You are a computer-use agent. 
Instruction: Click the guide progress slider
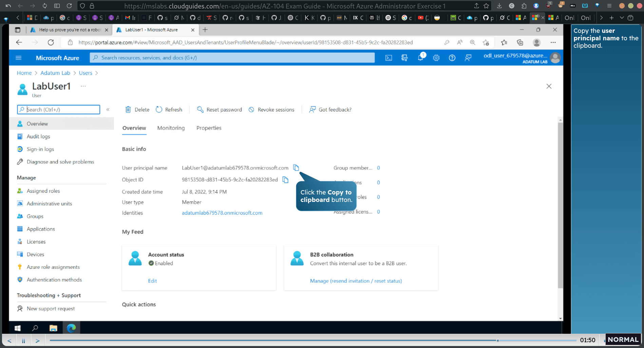click(x=313, y=340)
